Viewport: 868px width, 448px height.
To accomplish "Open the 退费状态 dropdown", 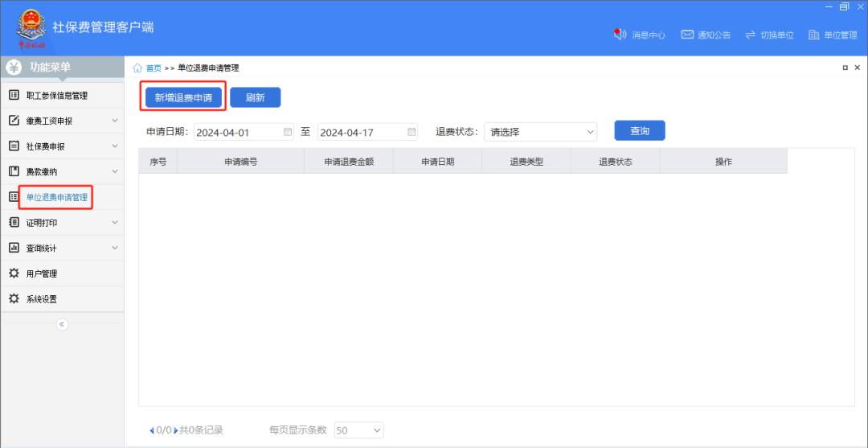I will coord(541,132).
